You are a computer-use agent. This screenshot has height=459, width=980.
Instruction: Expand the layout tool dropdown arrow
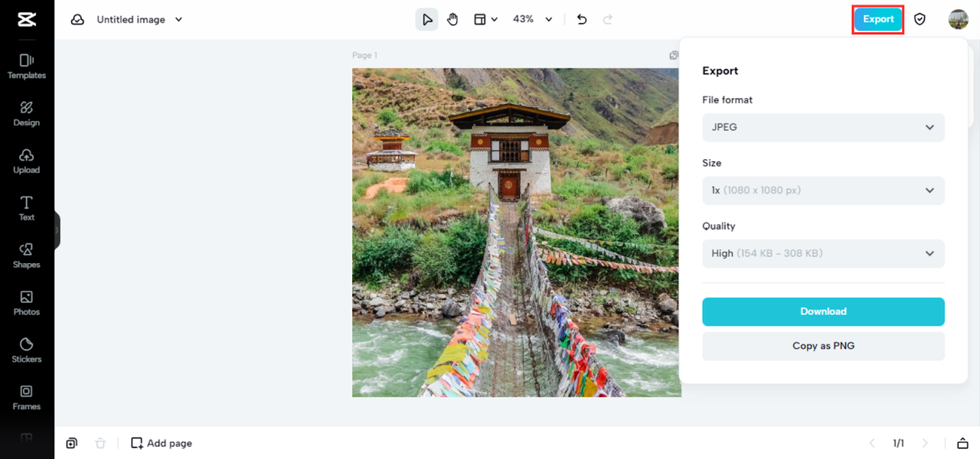495,20
